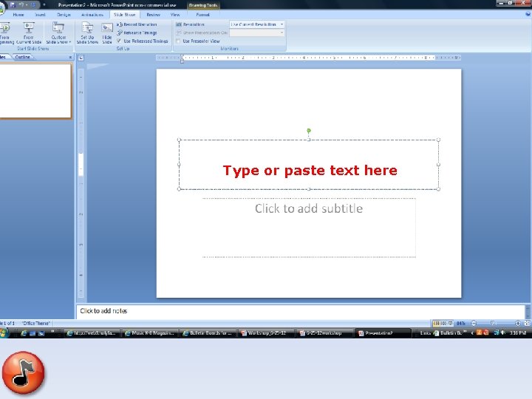Click the green rotation handle
Image resolution: width=532 pixels, height=399 pixels.
pyautogui.click(x=309, y=130)
